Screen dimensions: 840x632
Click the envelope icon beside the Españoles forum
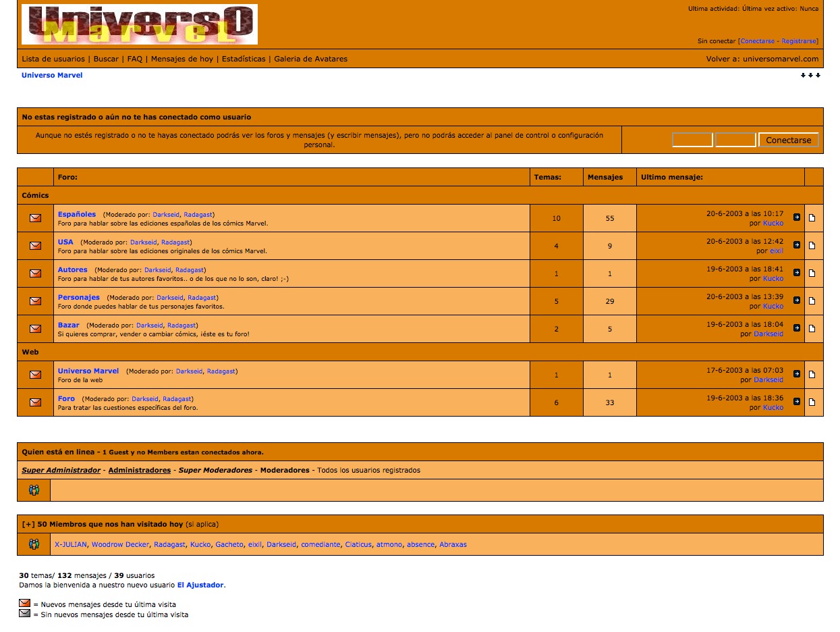(x=35, y=218)
